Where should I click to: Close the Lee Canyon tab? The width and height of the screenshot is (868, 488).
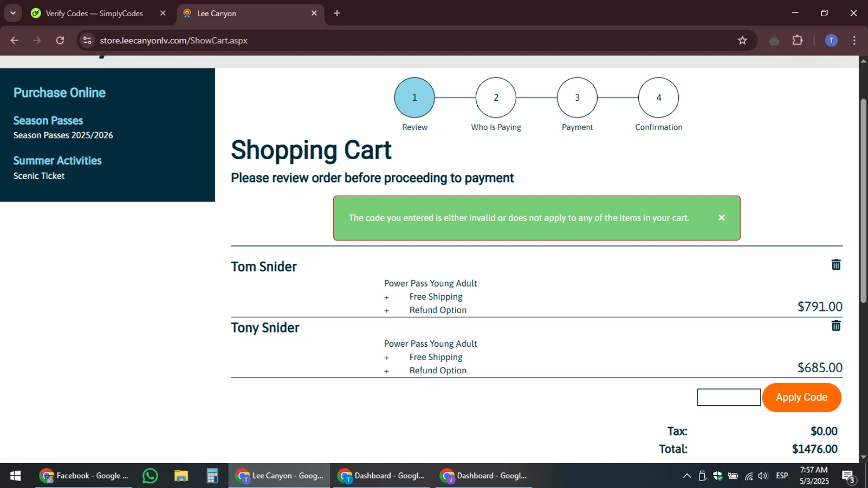(x=314, y=13)
